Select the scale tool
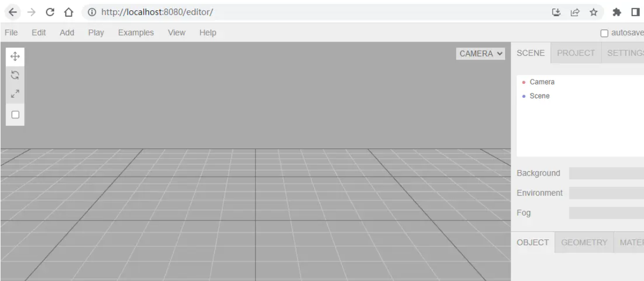 pos(15,93)
